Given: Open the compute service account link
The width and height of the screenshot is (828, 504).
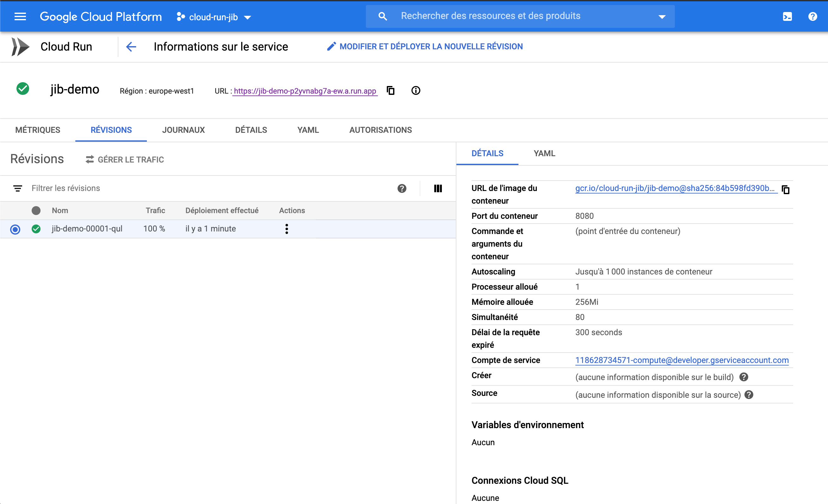Looking at the screenshot, I should coord(681,360).
